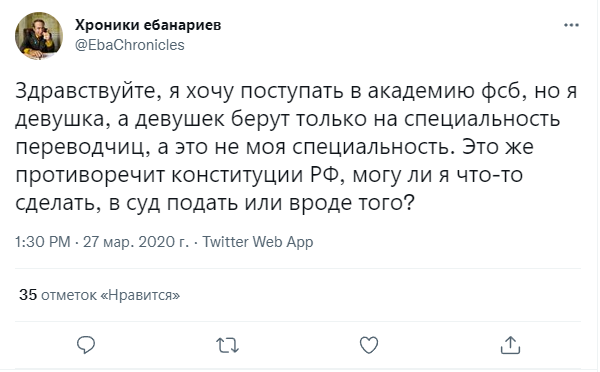Click the reply speech bubble icon
The width and height of the screenshot is (600, 372).
click(x=86, y=345)
